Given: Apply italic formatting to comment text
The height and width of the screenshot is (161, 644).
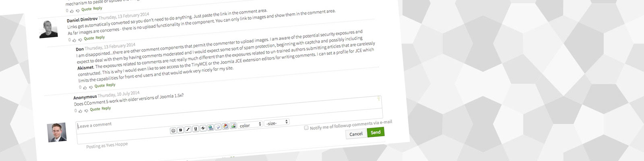Looking at the screenshot, I should pos(188,130).
